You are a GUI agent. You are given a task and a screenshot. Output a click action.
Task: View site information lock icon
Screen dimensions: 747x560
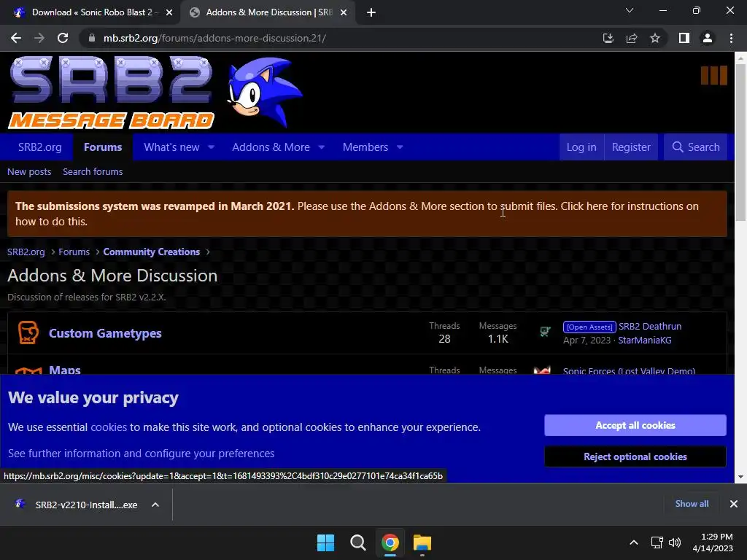(x=92, y=38)
